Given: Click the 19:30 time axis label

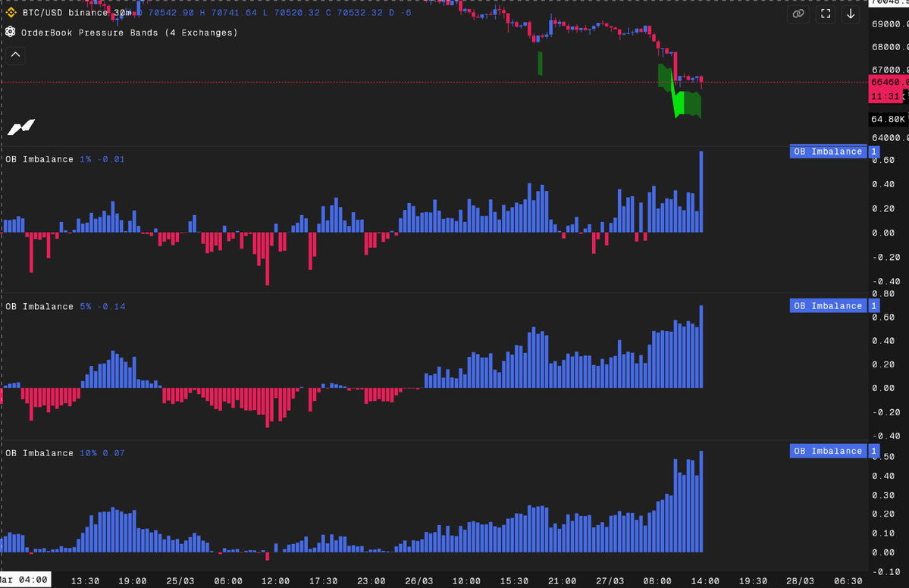Looking at the screenshot, I should [753, 580].
